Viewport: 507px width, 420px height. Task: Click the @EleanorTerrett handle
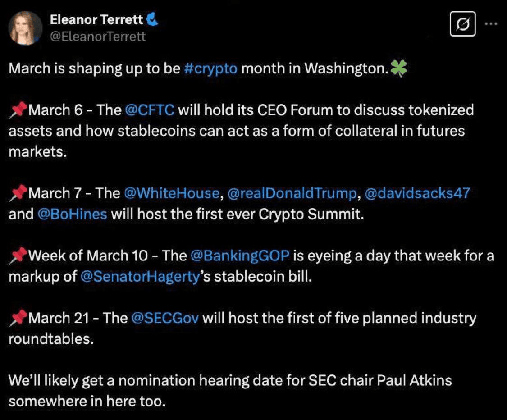98,36
